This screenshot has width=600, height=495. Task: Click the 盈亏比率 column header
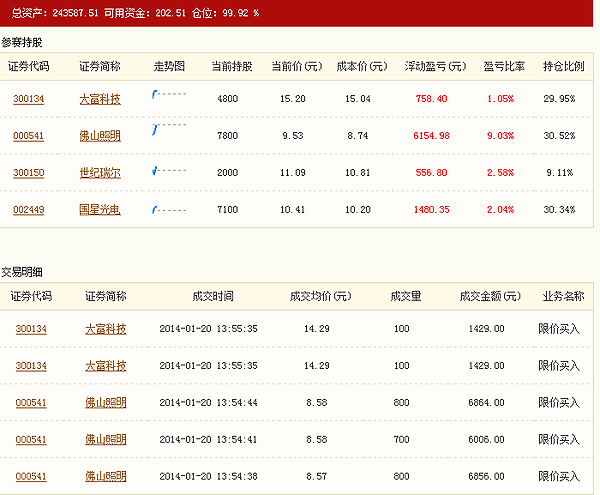(503, 66)
